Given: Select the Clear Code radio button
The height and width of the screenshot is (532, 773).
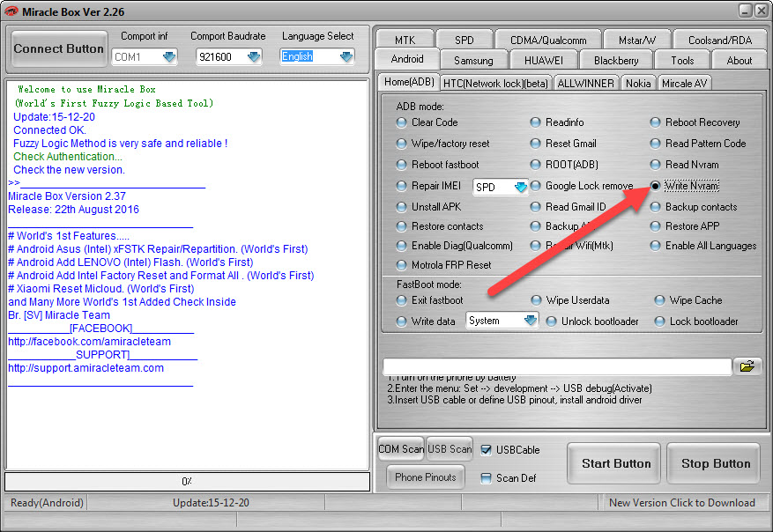Looking at the screenshot, I should coord(401,122).
